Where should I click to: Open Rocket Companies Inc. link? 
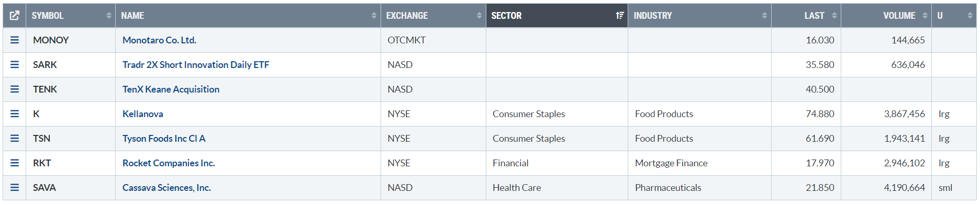pos(169,163)
